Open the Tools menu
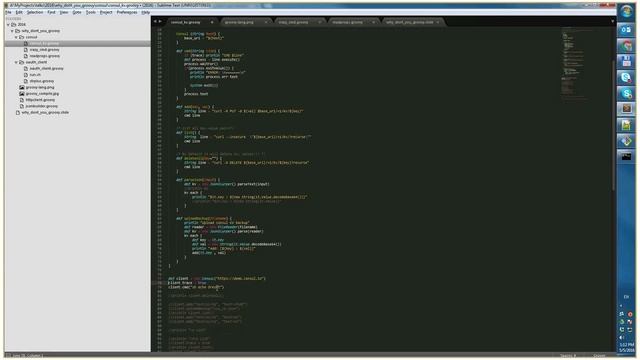The image size is (640, 360). coord(90,12)
